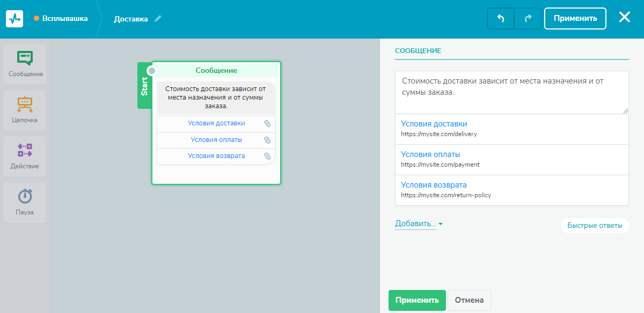Click link icon next to Условия возврата

267,156
